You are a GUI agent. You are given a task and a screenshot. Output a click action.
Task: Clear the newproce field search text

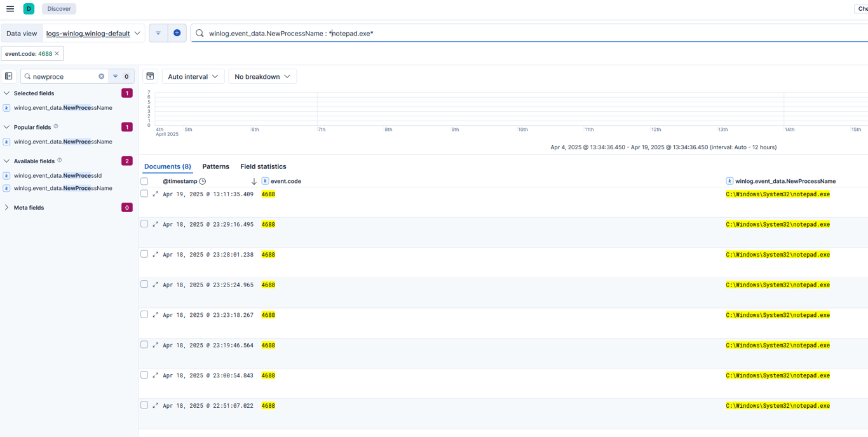coord(101,76)
